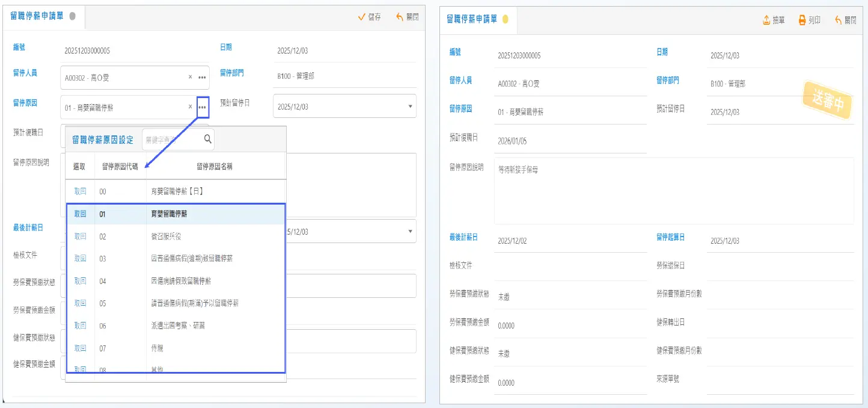
Task: Switch to 留職停薪申請單 tab with grey dot
Action: click(43, 17)
